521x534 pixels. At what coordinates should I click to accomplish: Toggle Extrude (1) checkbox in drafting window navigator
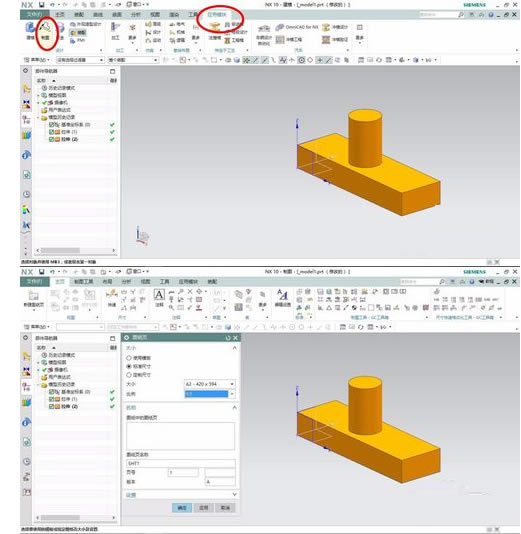[51, 399]
